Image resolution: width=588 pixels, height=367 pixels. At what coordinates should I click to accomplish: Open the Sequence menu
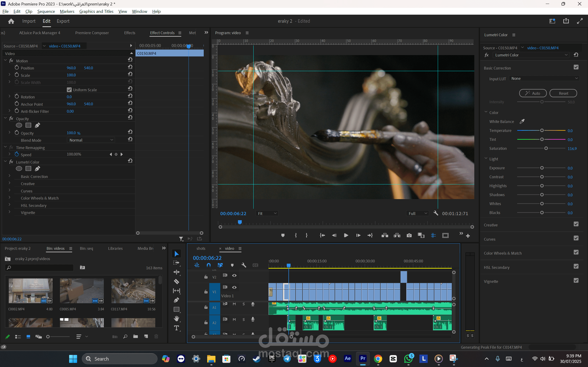46,11
